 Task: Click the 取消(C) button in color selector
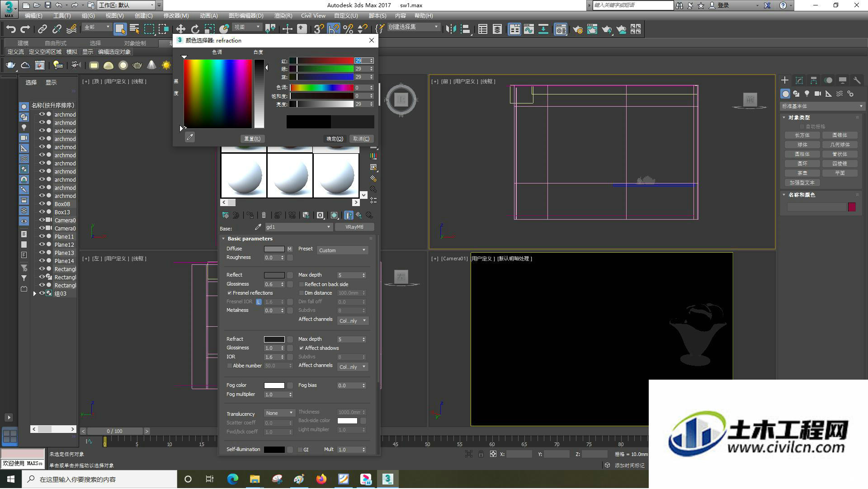pos(361,139)
